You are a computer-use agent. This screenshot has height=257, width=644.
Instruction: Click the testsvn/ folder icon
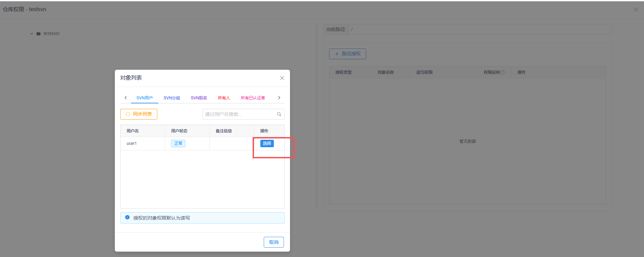[38, 34]
